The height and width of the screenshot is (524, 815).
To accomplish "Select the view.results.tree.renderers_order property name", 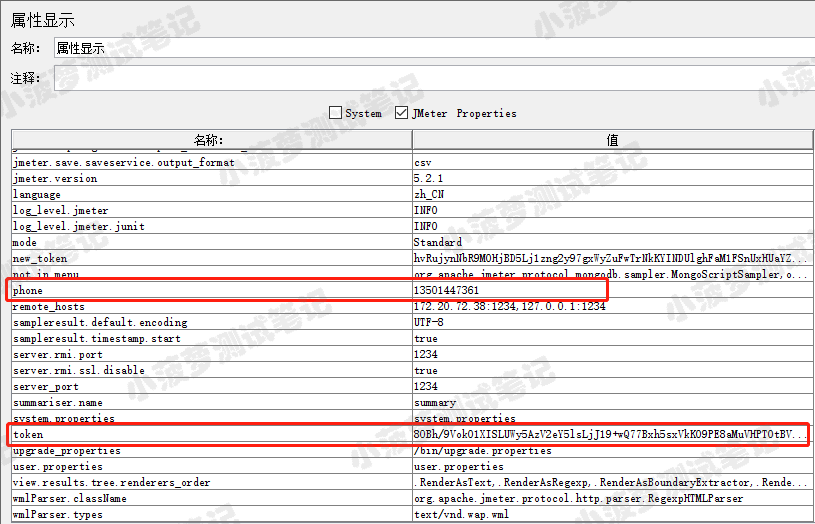I will [x=112, y=482].
